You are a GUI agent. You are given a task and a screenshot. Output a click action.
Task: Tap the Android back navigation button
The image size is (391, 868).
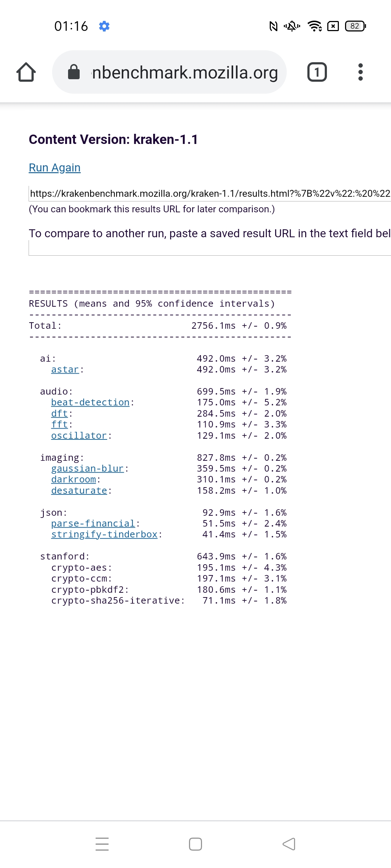289,844
